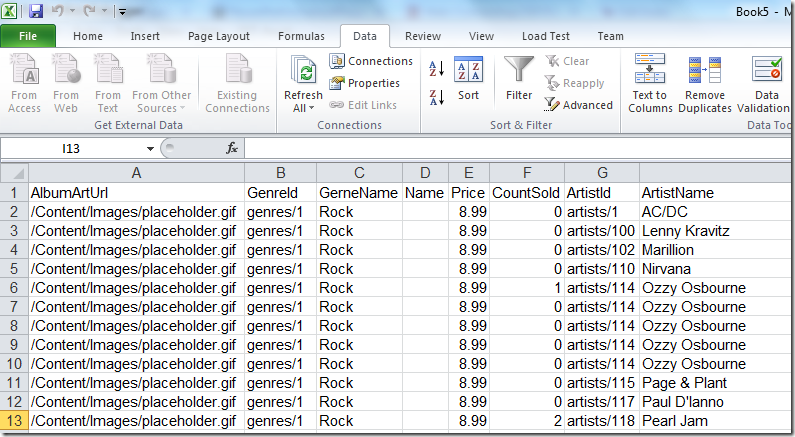Select the Paul D'Ianno cell
This screenshot has width=795, height=437.
tap(715, 402)
